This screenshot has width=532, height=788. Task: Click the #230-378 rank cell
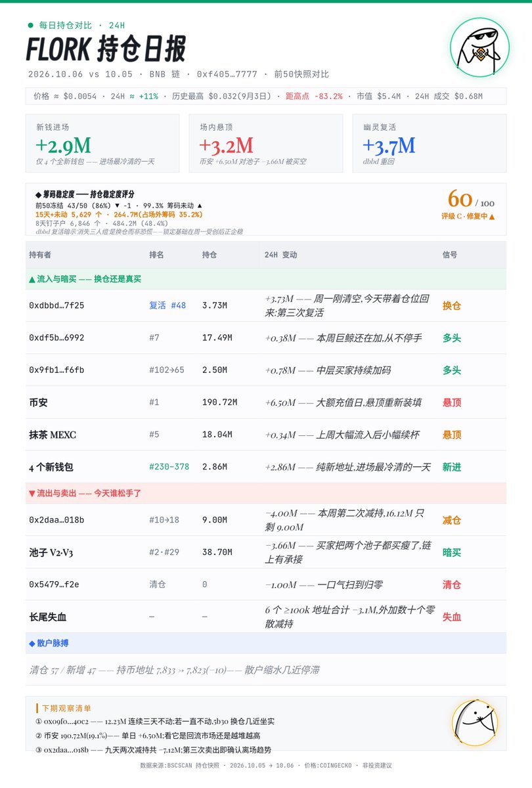[x=169, y=467]
